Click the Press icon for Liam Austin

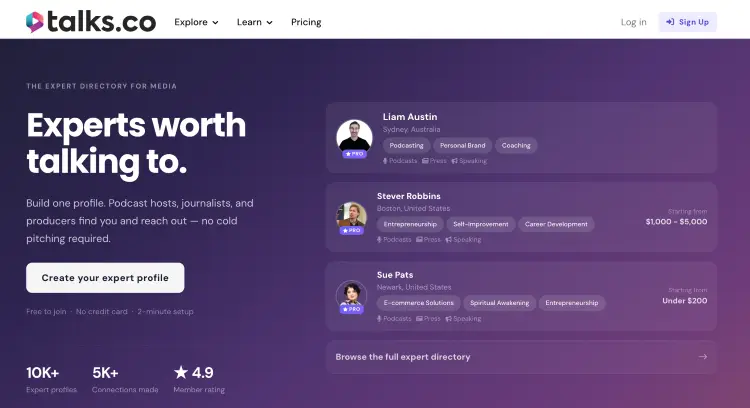click(x=425, y=161)
